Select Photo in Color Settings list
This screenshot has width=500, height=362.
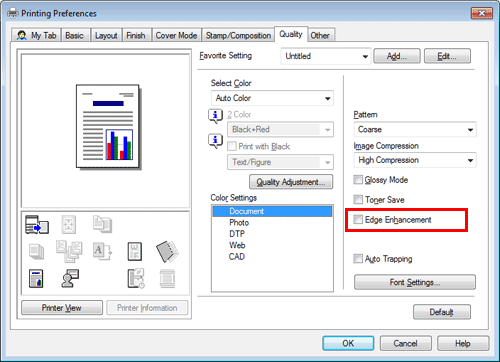click(239, 222)
